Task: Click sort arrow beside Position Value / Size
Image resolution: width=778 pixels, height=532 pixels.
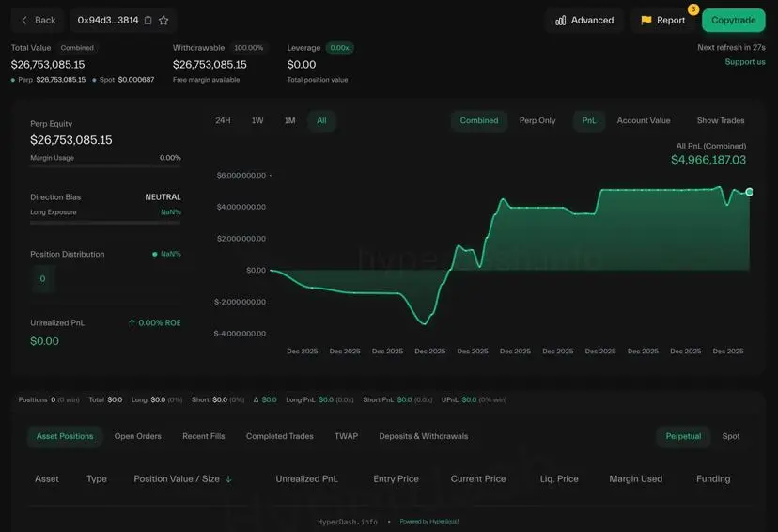Action: 228,479
